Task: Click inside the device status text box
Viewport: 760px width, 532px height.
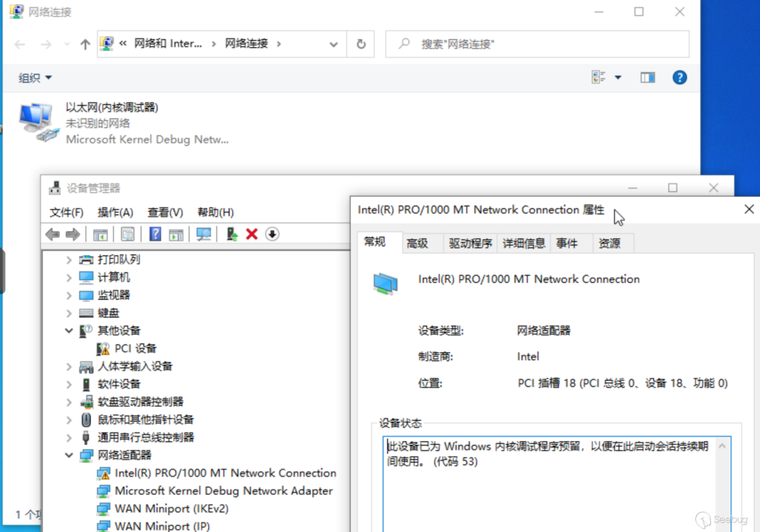Action: click(550, 485)
